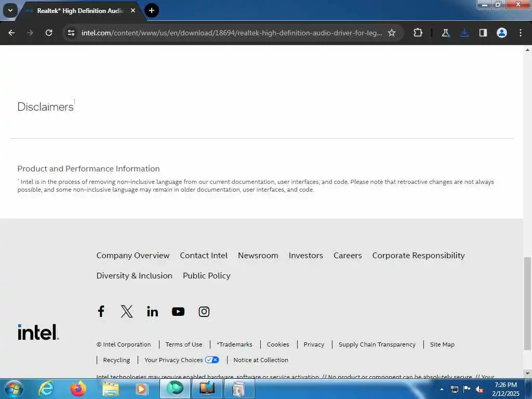
Task: Open the Cookies link
Action: tap(278, 344)
